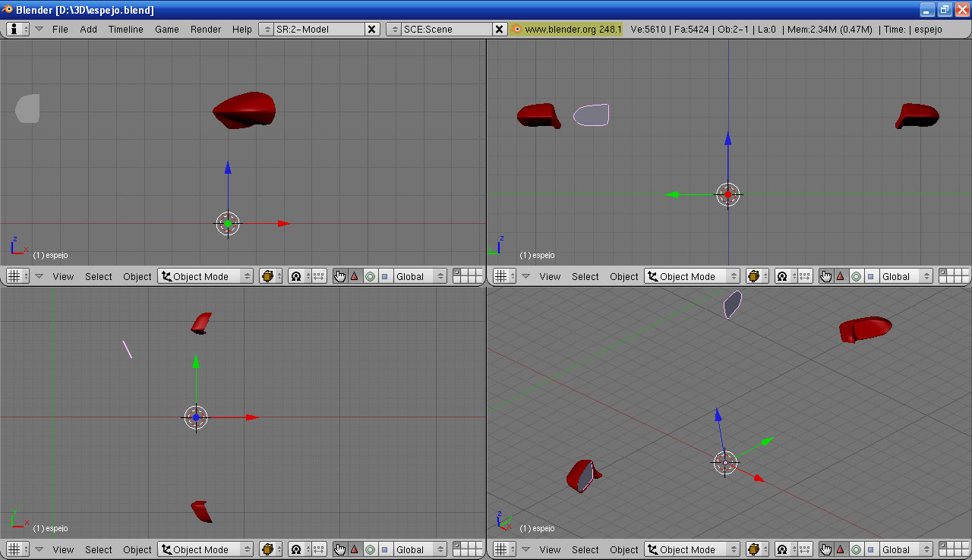
Task: Open window type selector in front view header
Action: tap(18, 276)
